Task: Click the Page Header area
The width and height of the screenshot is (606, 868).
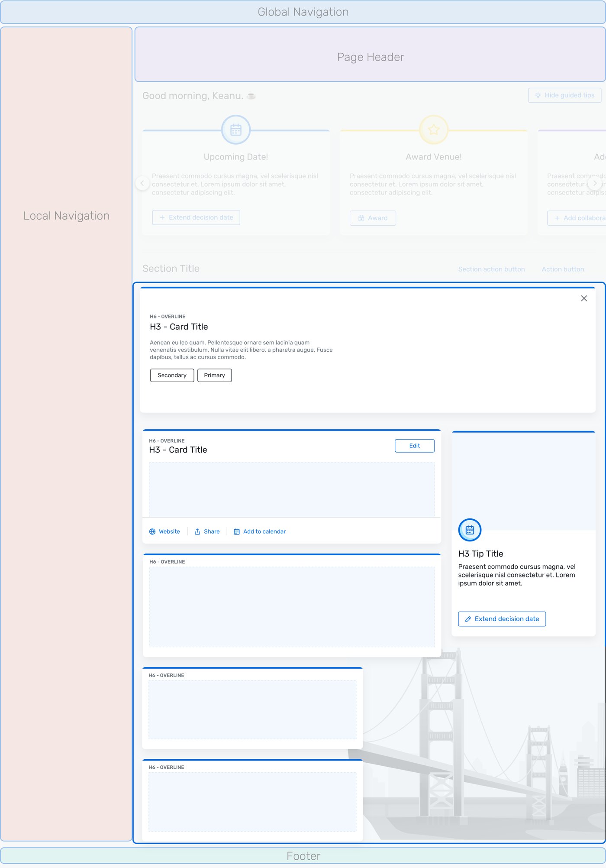Action: point(370,55)
